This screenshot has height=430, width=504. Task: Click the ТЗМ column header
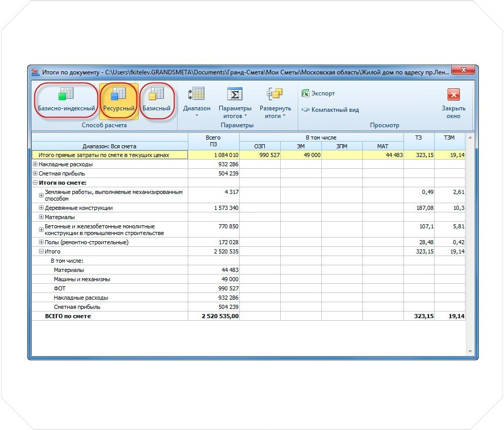point(450,142)
